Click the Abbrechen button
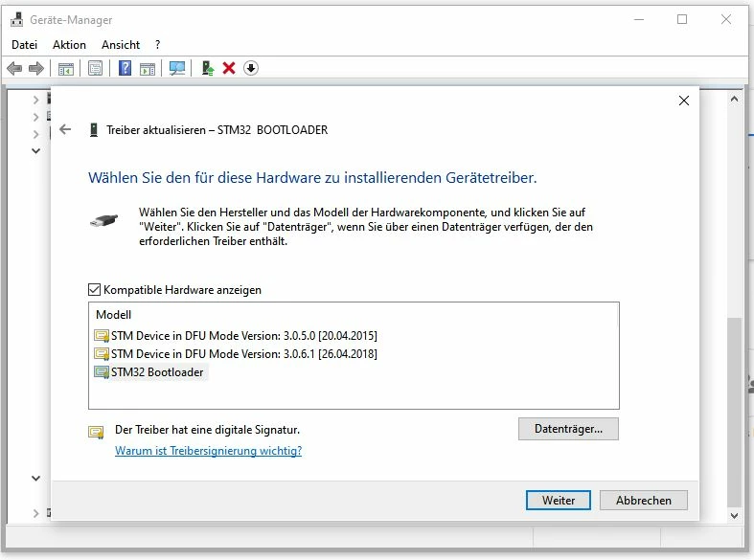Image resolution: width=754 pixels, height=560 pixels. click(644, 501)
